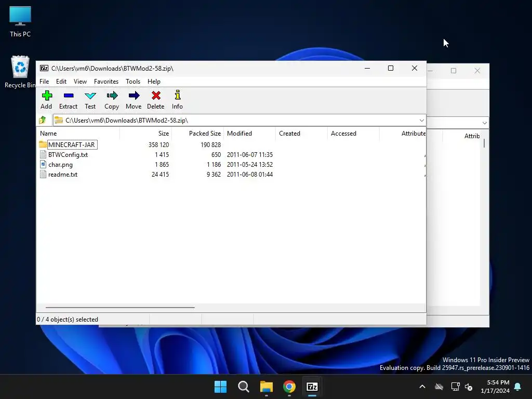532x399 pixels.
Task: Open the Favorites menu
Action: [x=106, y=82]
